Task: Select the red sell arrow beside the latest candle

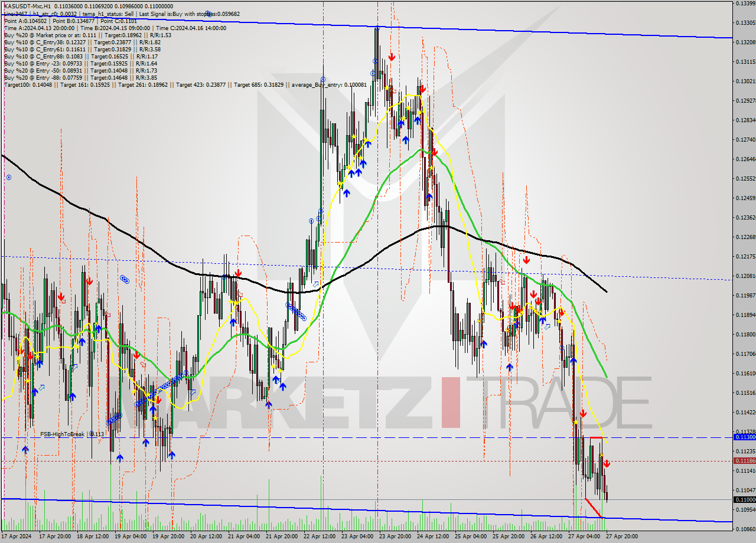Action: point(607,464)
